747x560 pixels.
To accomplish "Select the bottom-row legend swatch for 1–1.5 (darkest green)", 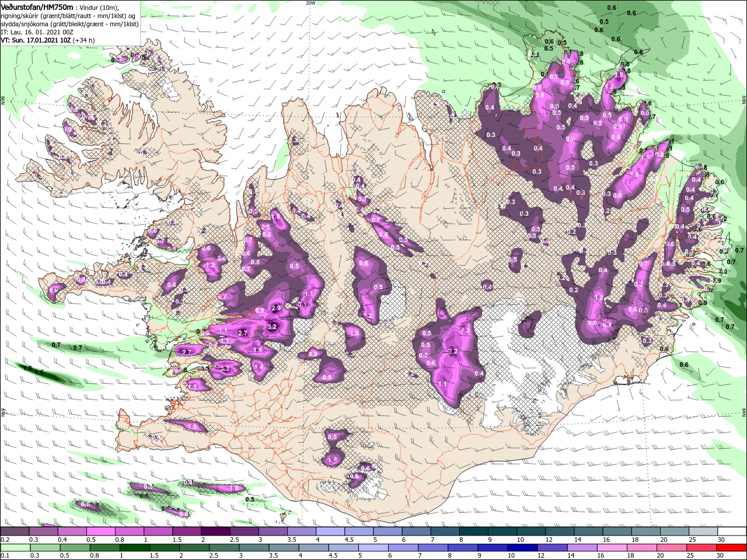I will (x=135, y=547).
